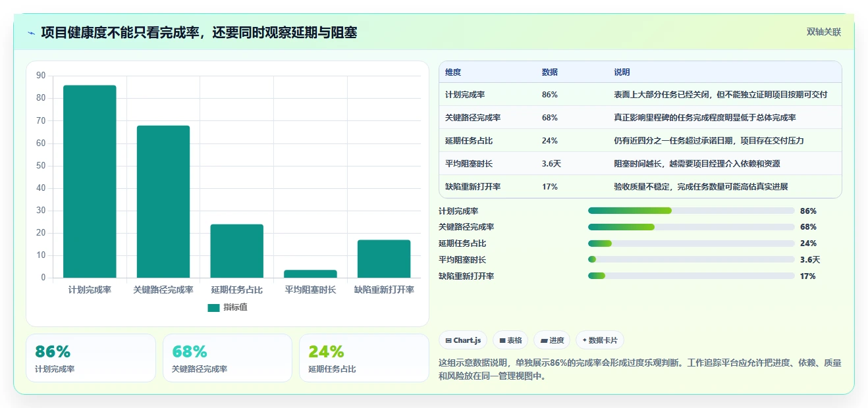This screenshot has width=868, height=408.
Task: Select the 缺陷重新打开率 table row label
Action: pos(473,186)
